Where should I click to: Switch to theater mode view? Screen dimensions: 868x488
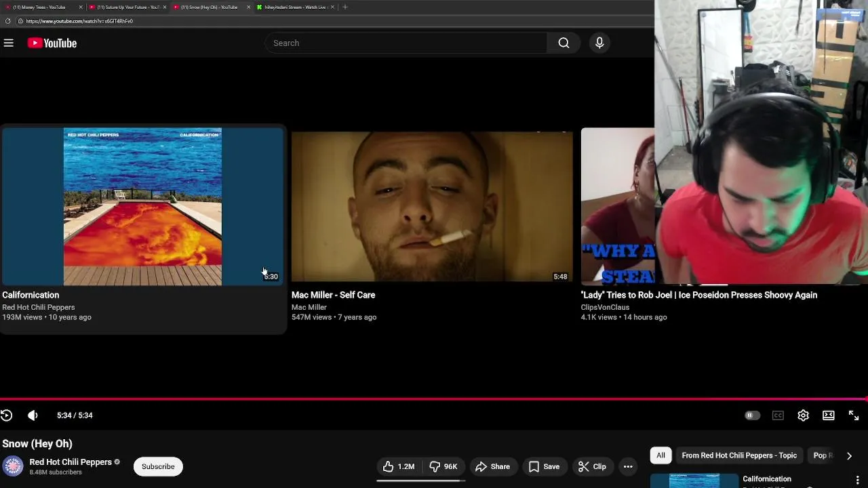[x=829, y=415]
